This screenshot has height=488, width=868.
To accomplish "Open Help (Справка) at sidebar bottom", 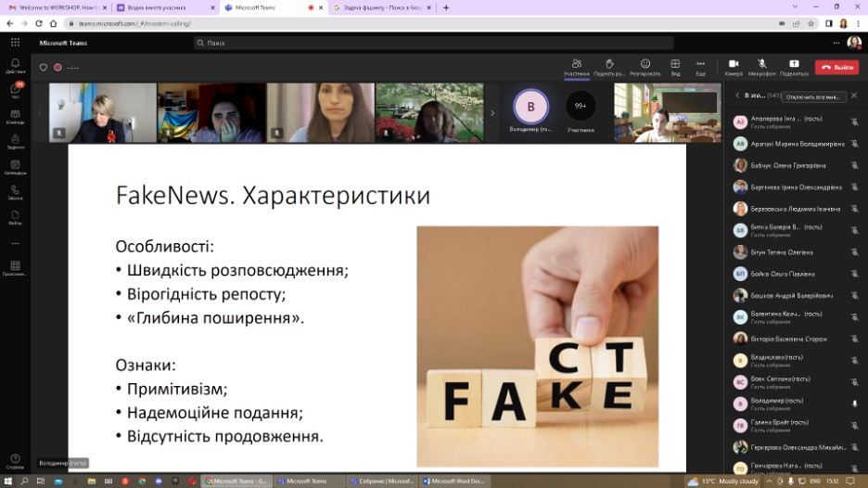I will point(16,461).
